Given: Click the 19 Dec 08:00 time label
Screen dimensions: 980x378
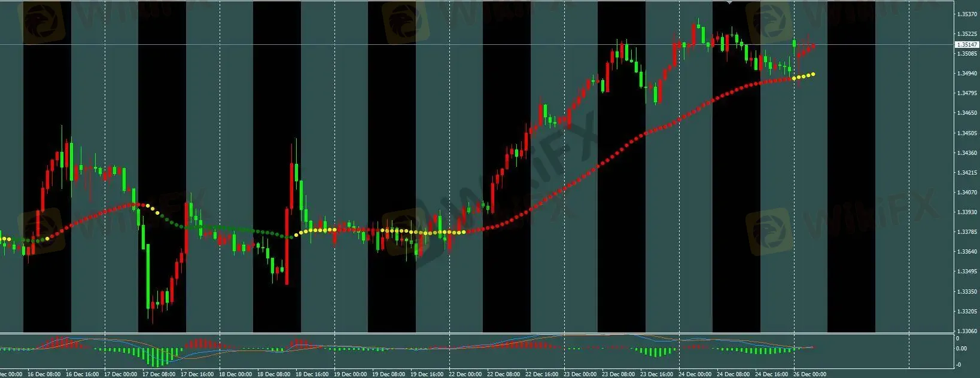Looking at the screenshot, I should [x=388, y=374].
